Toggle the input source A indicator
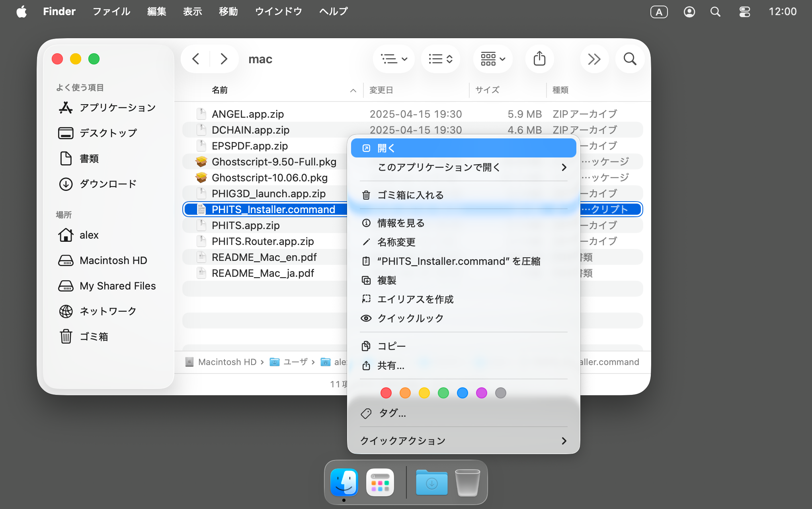The image size is (812, 509). [659, 12]
